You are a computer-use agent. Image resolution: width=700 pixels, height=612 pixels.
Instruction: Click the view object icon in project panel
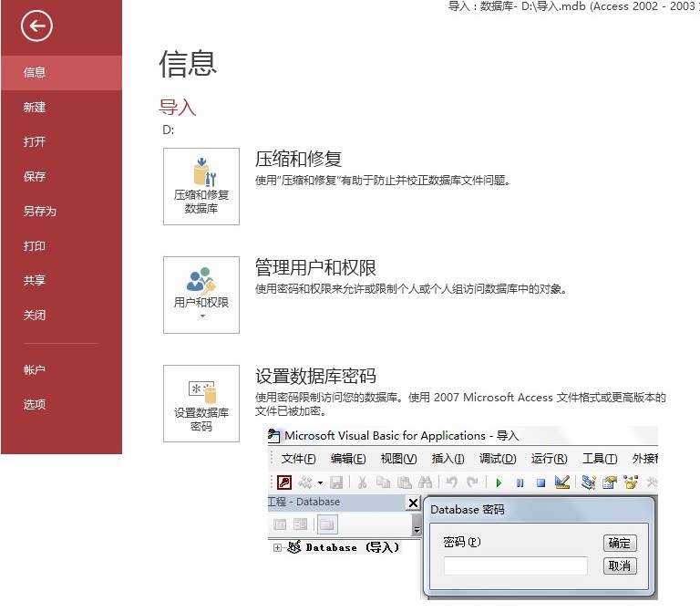pos(301,524)
